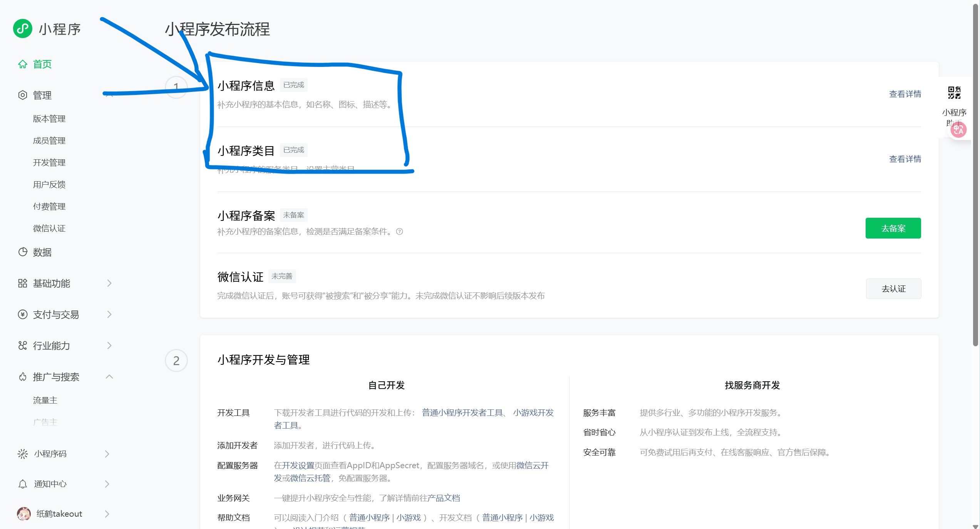Click the 小程序备案 heading

(x=246, y=215)
